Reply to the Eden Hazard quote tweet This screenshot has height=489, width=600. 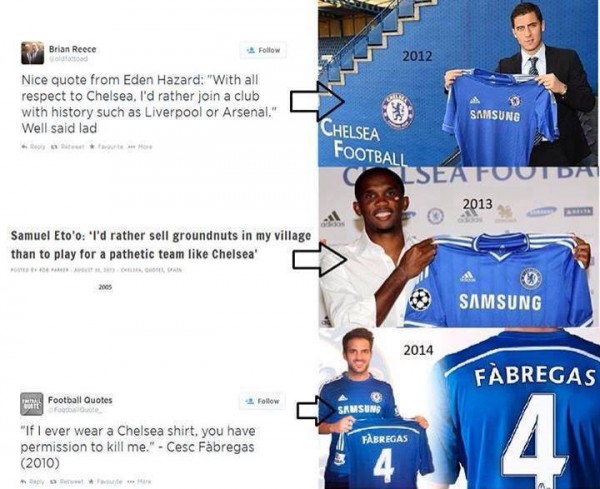click(x=33, y=147)
